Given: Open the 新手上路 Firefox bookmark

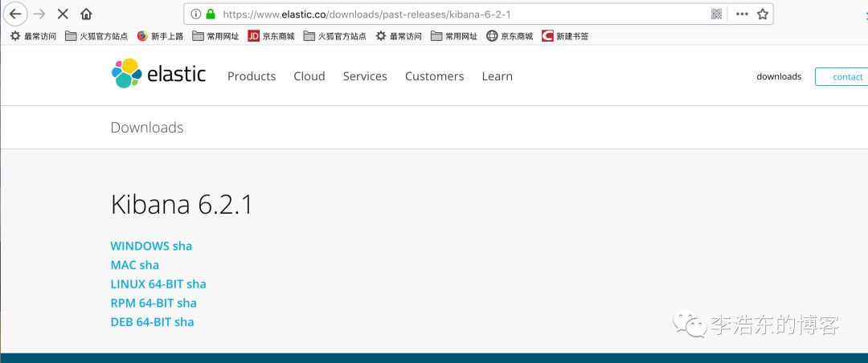Looking at the screenshot, I should [160, 36].
